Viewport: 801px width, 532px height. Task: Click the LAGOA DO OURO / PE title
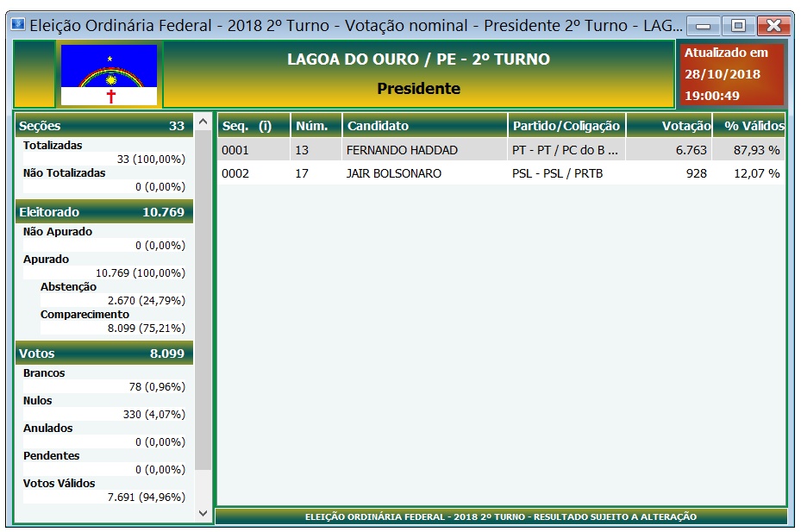tap(418, 59)
